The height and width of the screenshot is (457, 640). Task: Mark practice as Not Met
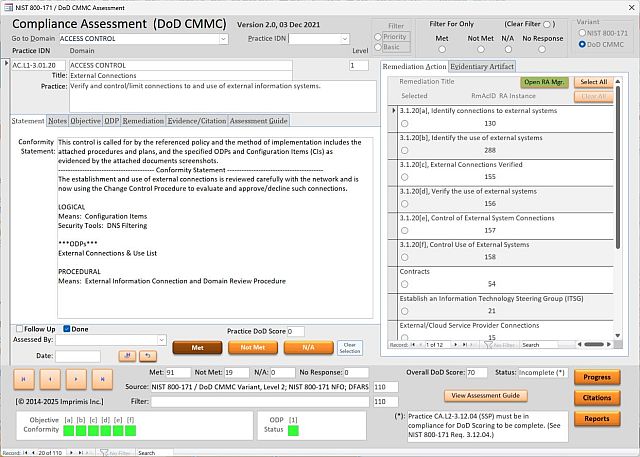253,348
